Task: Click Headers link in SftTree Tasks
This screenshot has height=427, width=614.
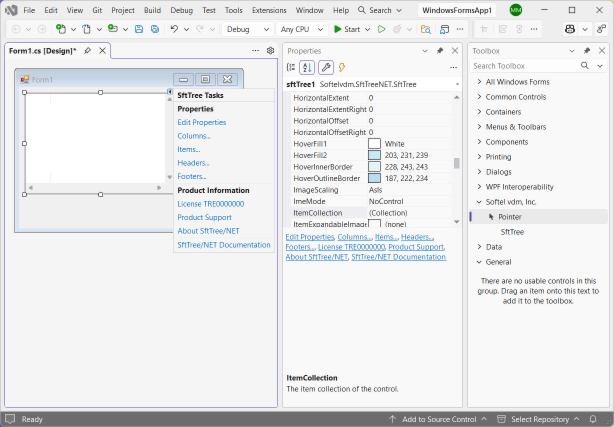Action: click(x=193, y=163)
